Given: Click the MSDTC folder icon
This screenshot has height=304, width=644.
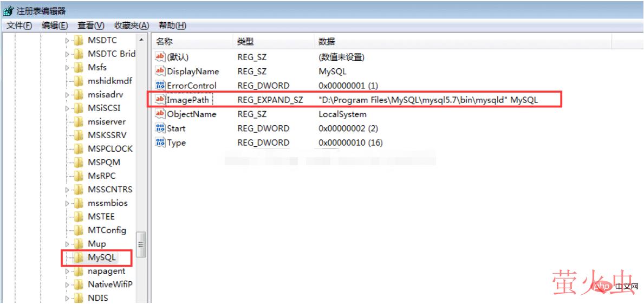Looking at the screenshot, I should coord(79,40).
